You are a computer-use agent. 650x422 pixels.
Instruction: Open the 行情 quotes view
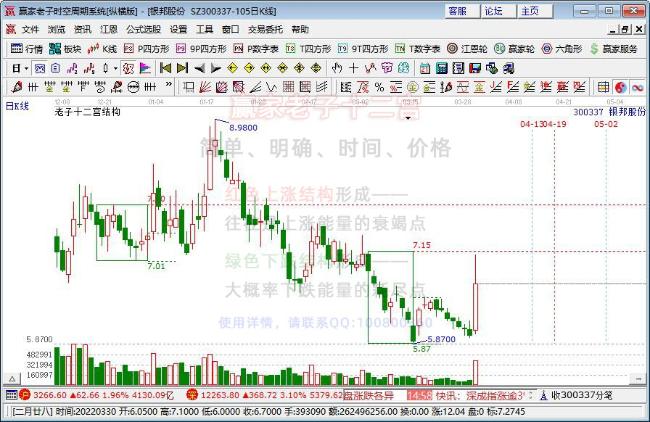27,49
